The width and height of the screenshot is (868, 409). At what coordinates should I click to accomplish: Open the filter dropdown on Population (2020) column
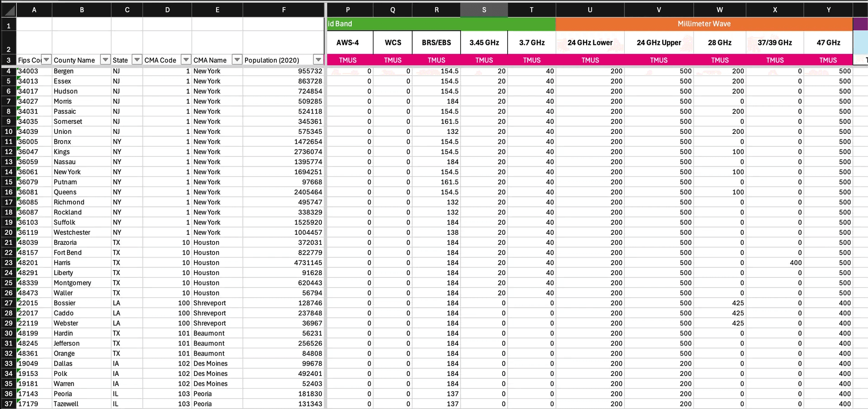[x=319, y=59]
